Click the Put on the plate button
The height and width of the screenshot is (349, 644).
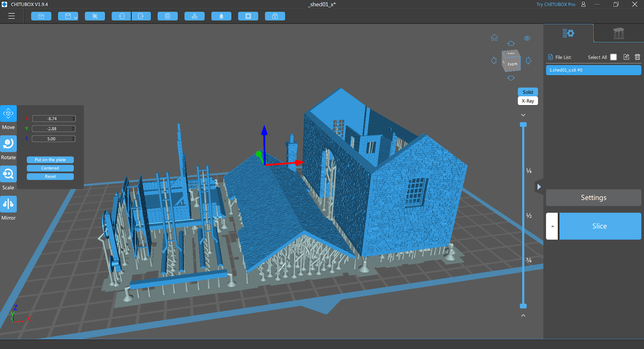50,160
